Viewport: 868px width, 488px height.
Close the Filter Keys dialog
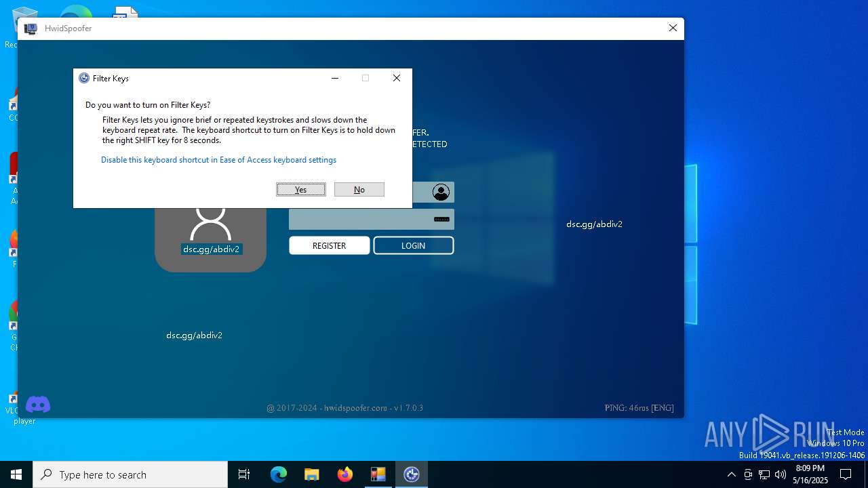pyautogui.click(x=397, y=78)
